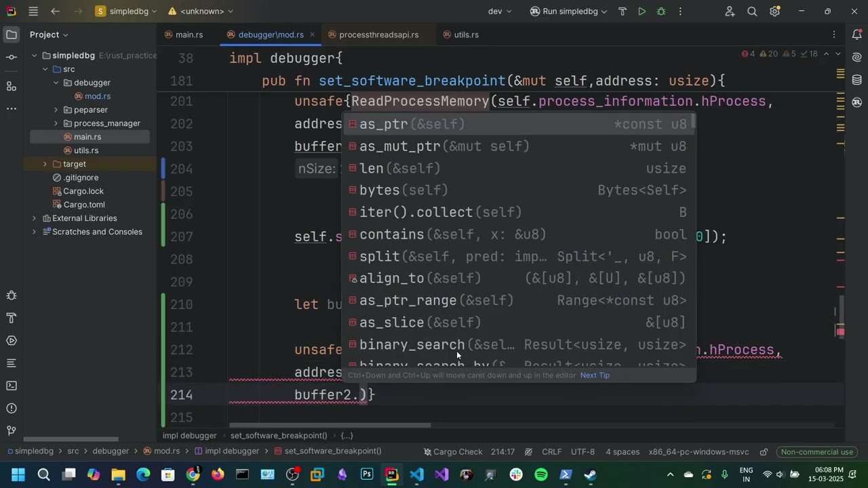Change the CRLF line separator
868x488 pixels.
[551, 451]
